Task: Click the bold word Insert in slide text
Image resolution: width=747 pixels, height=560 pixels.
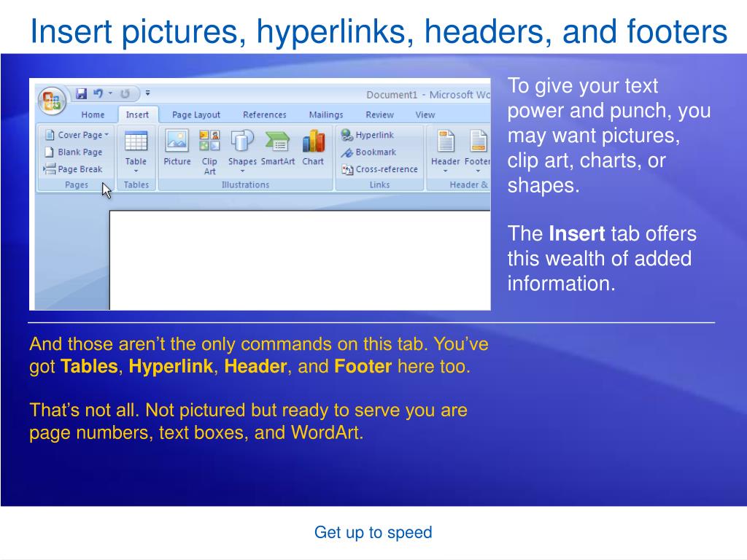Action: point(576,234)
